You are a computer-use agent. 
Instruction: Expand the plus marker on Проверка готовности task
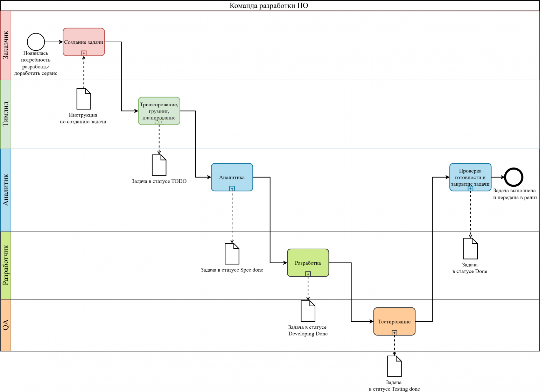point(470,188)
